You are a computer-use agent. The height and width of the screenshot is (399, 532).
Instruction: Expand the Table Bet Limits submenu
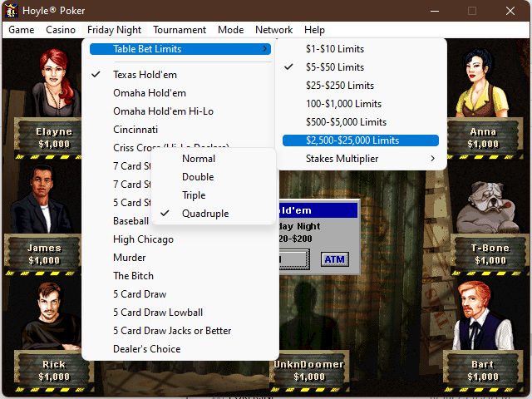click(180, 49)
